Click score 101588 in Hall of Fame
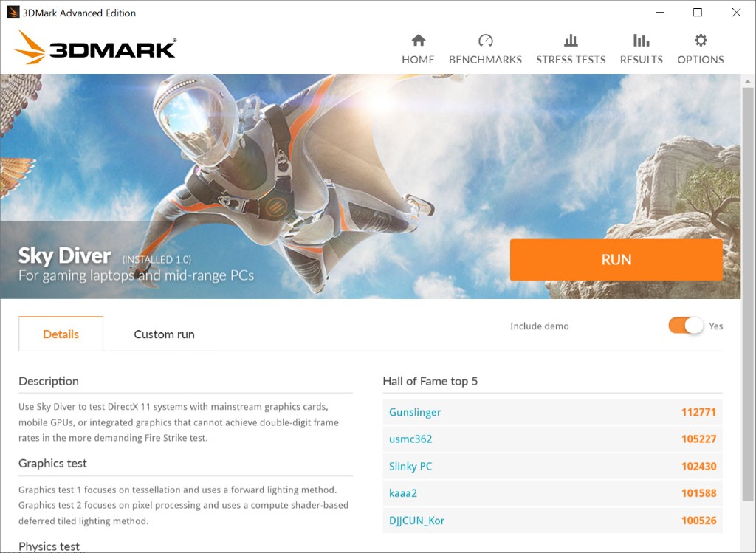The width and height of the screenshot is (756, 553). click(x=698, y=493)
